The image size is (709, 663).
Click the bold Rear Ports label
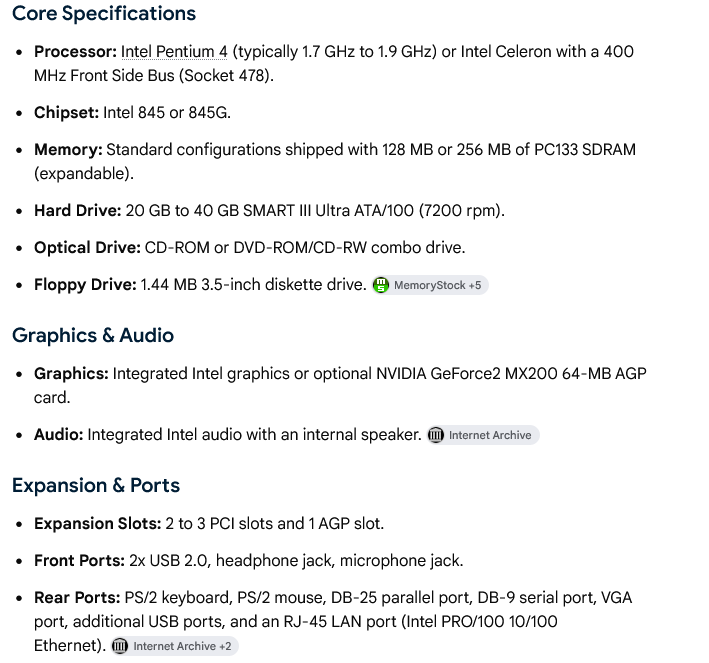[x=77, y=597]
